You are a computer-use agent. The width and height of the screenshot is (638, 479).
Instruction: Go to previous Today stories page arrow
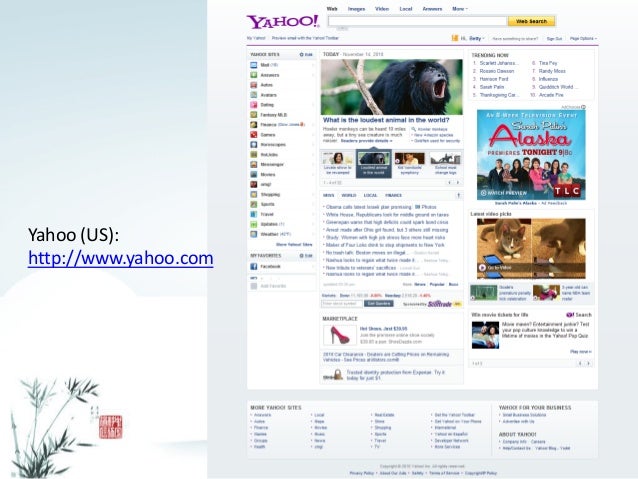point(450,183)
